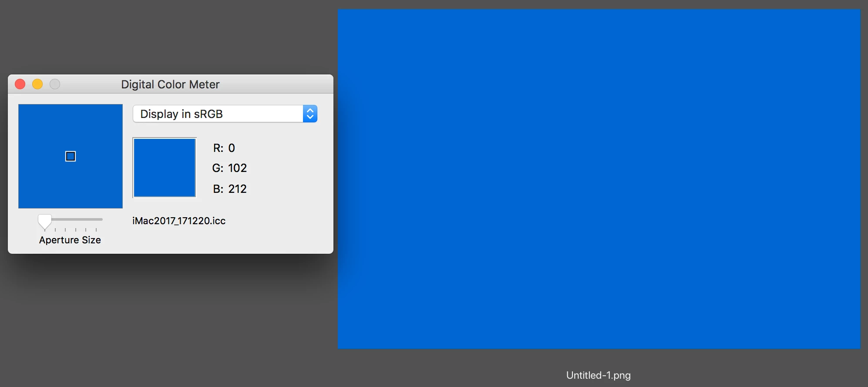Click the Aperture Size label
868x387 pixels.
coord(70,240)
